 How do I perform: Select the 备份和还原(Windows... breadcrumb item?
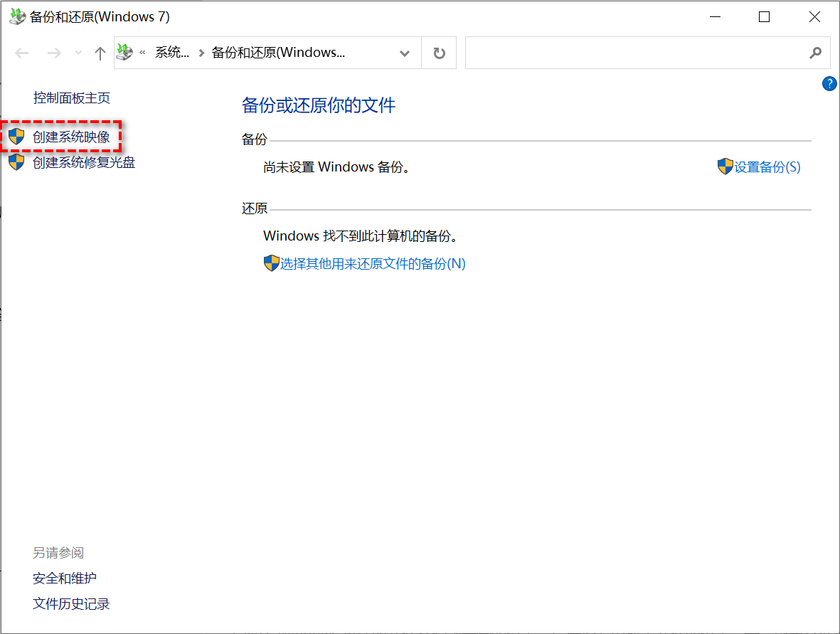pyautogui.click(x=278, y=53)
